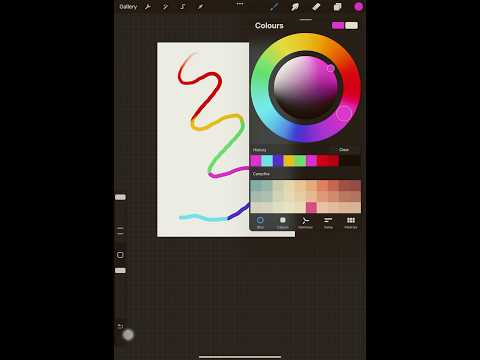Click the History label
Viewport: 480px width, 360px height.
[259, 150]
